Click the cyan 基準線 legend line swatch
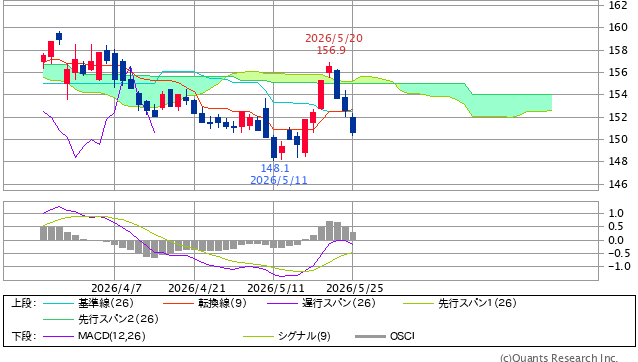 point(58,303)
